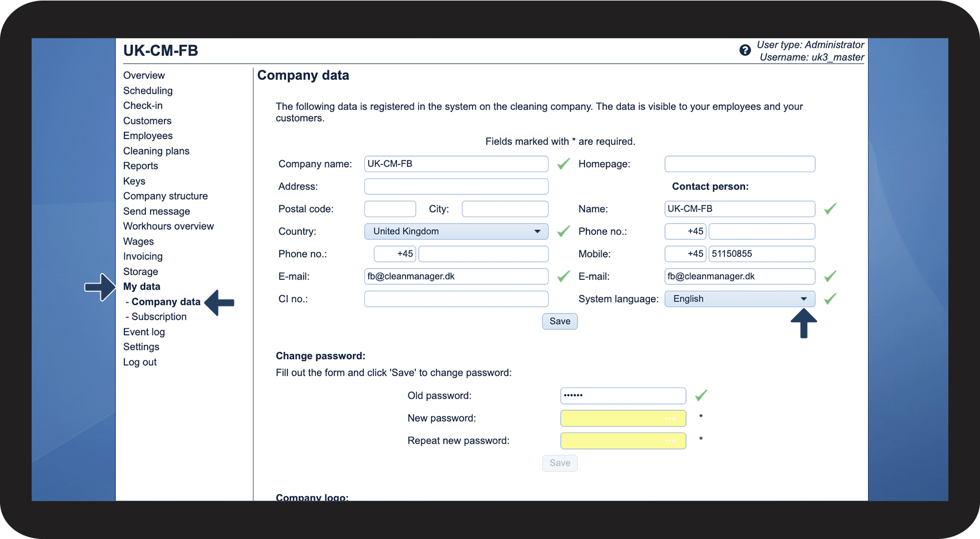Click green checkmark beside System language
This screenshot has width=980, height=539.
tap(830, 299)
